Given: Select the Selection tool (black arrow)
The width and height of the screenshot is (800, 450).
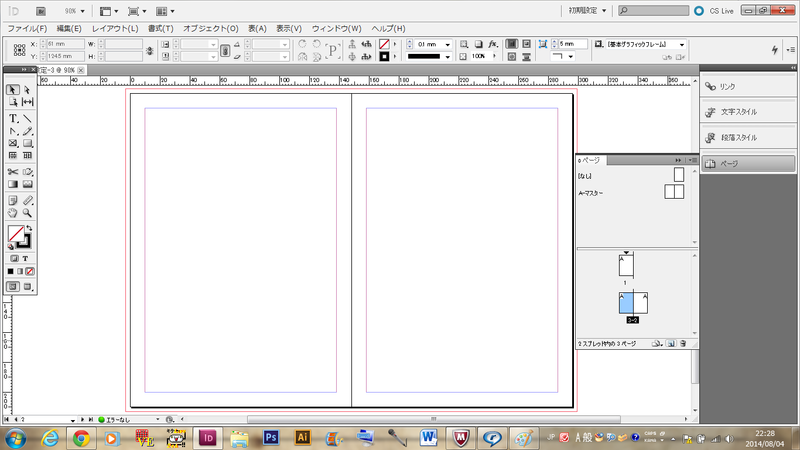Looking at the screenshot, I should pyautogui.click(x=13, y=90).
